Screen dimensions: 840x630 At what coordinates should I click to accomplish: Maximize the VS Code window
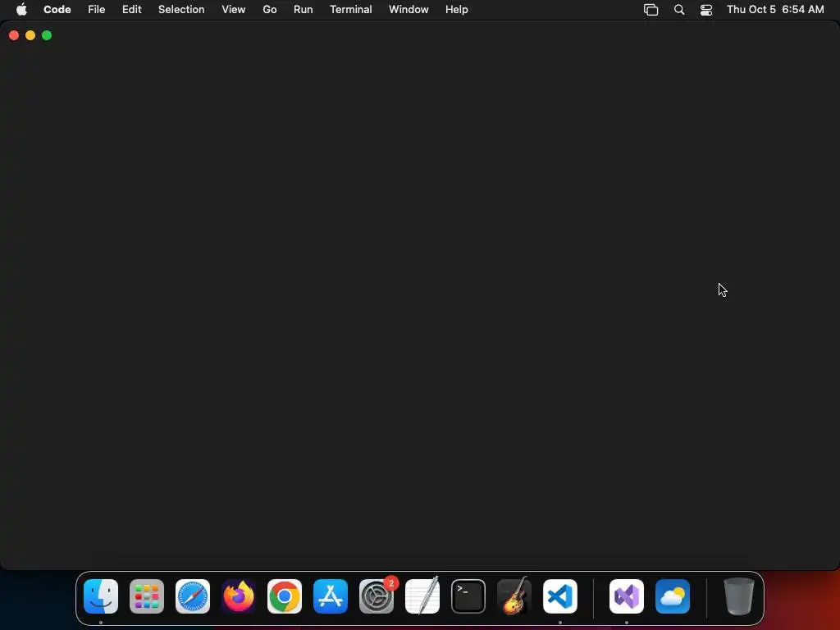47,35
